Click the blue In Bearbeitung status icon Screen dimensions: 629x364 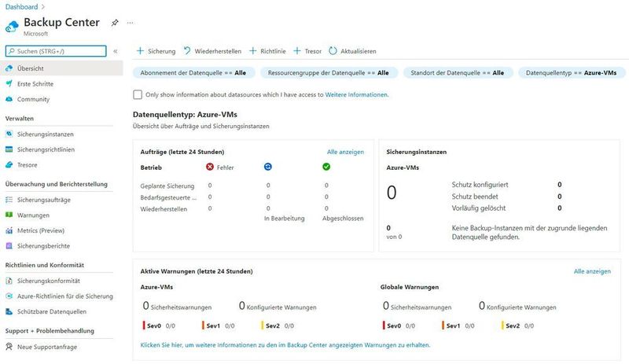(268, 167)
